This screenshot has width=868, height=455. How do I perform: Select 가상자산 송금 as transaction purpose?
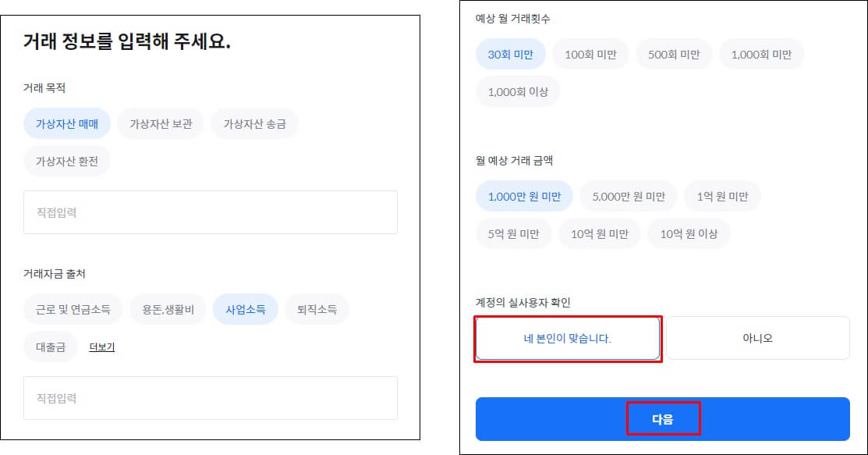[x=253, y=123]
